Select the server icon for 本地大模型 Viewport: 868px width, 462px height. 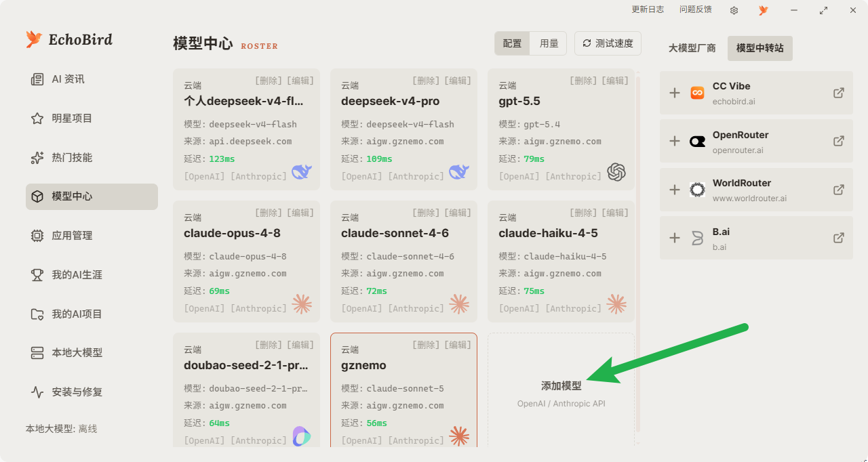pyautogui.click(x=37, y=353)
